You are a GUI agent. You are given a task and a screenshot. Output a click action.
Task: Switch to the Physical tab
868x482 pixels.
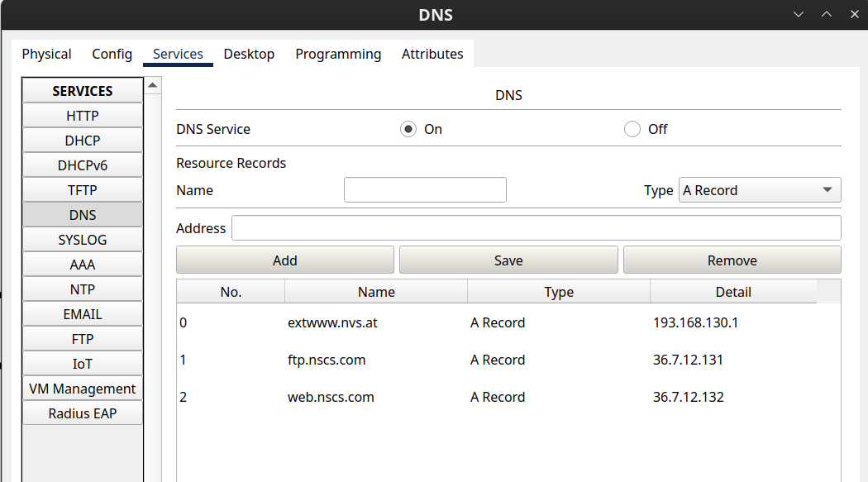46,54
